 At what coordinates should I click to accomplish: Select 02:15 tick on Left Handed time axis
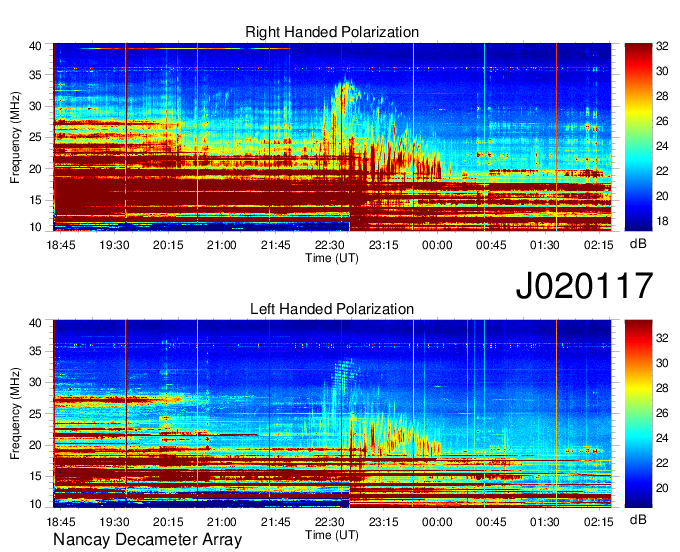598,522
